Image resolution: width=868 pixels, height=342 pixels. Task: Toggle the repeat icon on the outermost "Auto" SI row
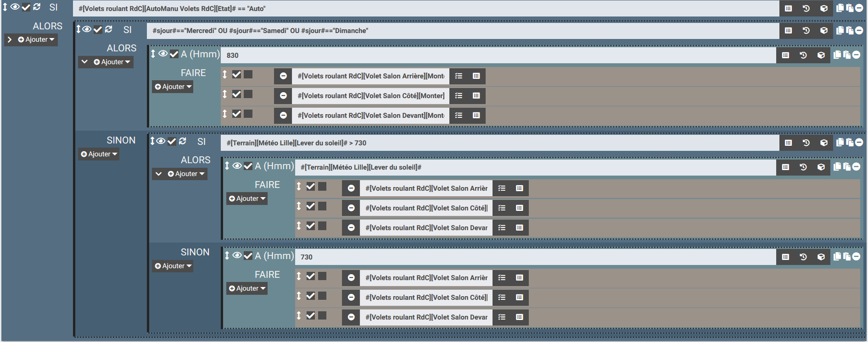(x=37, y=7)
